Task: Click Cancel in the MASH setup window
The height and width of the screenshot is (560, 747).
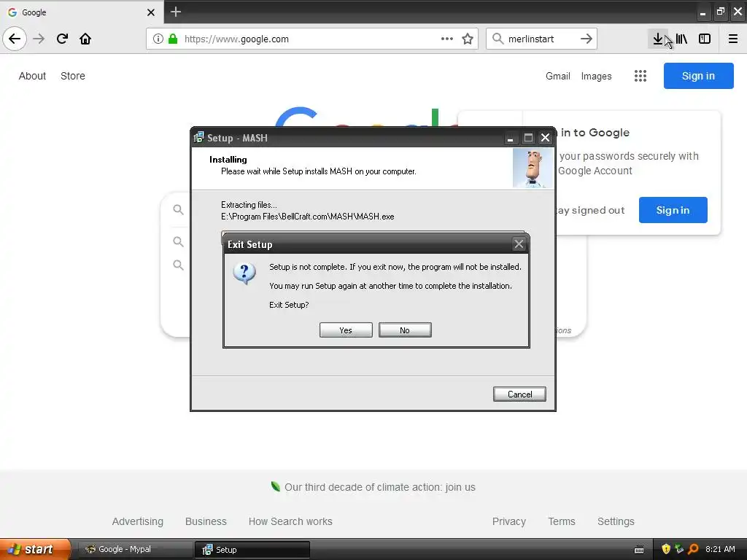Action: pyautogui.click(x=519, y=394)
